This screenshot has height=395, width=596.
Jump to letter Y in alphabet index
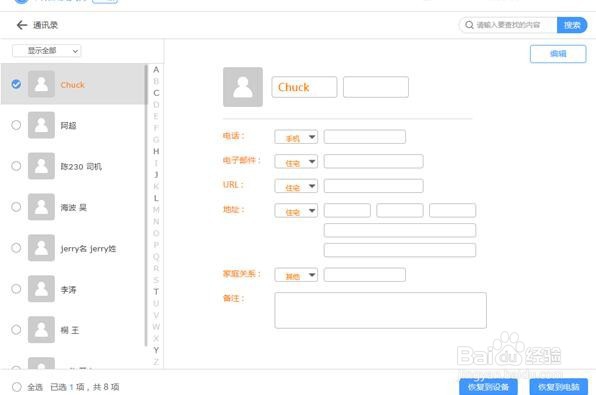[x=156, y=350]
